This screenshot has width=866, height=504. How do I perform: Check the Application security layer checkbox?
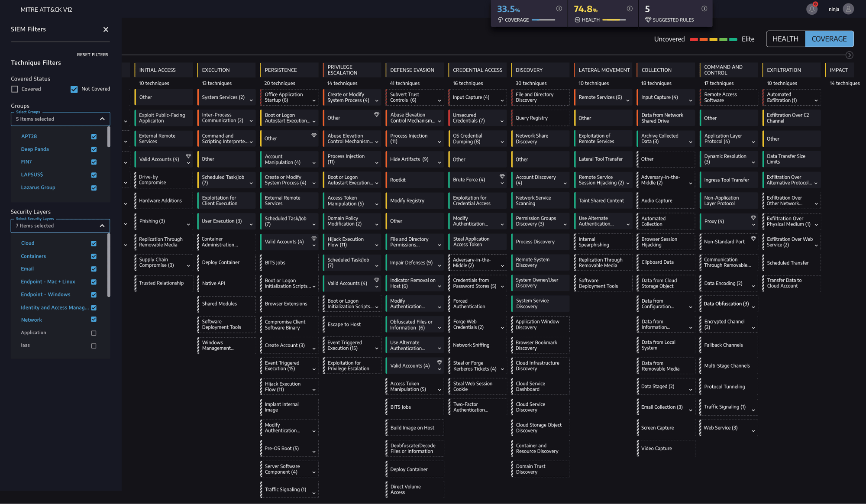pos(94,333)
